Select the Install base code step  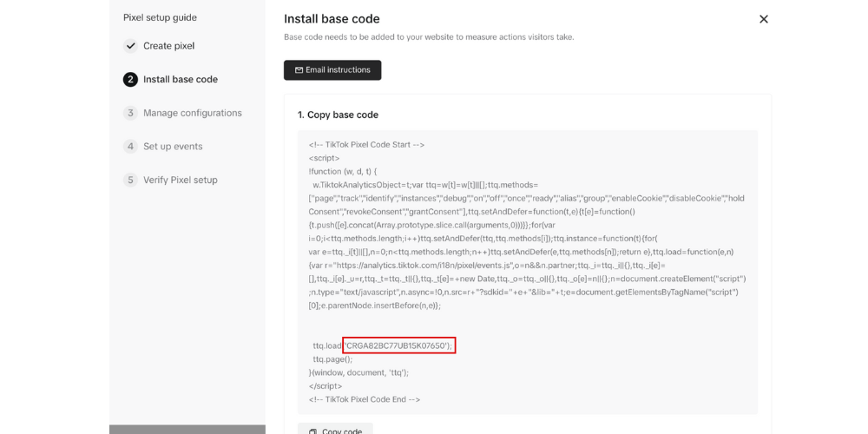tap(181, 79)
